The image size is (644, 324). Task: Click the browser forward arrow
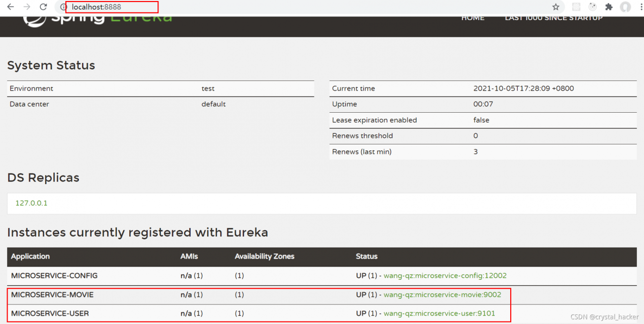(27, 7)
